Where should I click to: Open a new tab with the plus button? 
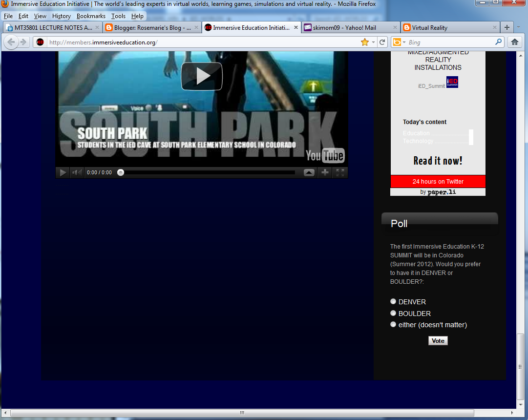(507, 27)
